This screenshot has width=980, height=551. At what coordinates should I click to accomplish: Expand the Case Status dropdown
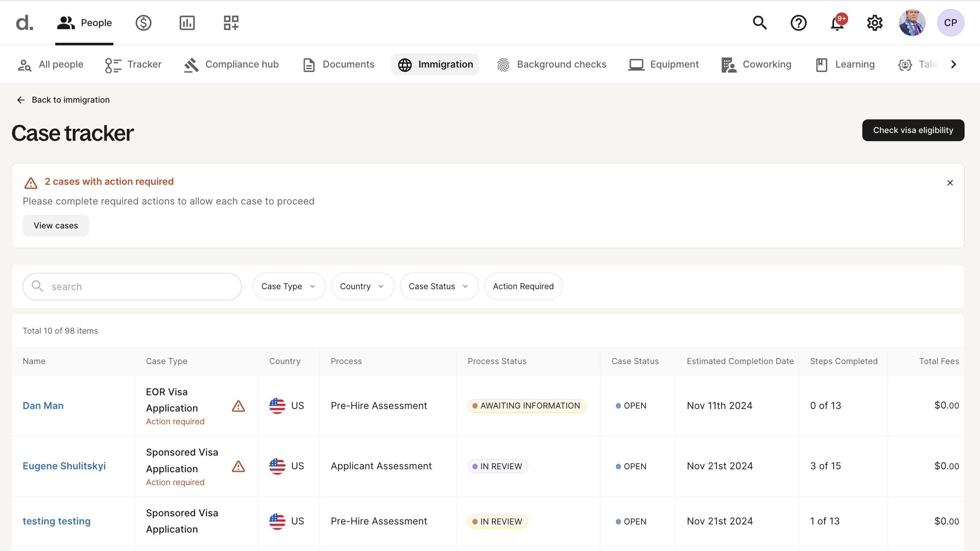439,286
